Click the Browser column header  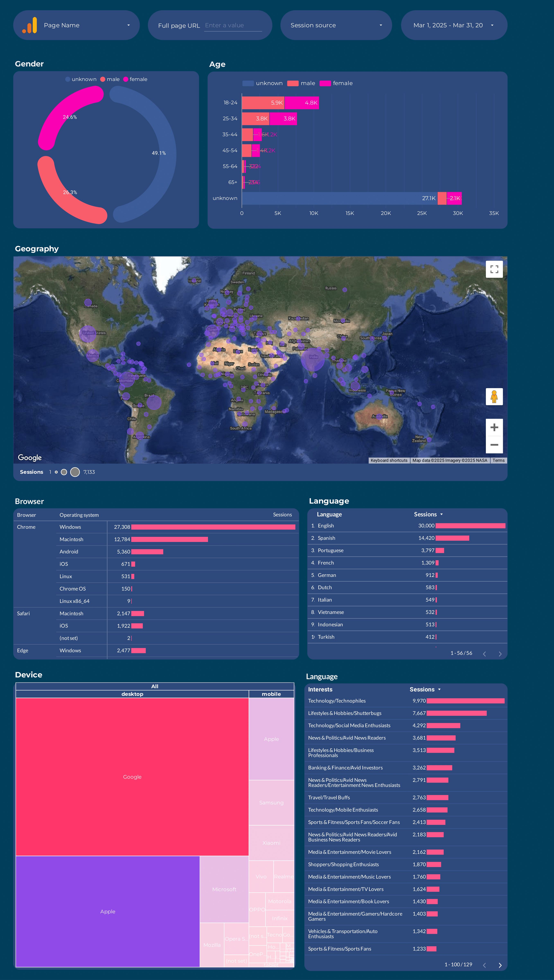[26, 515]
